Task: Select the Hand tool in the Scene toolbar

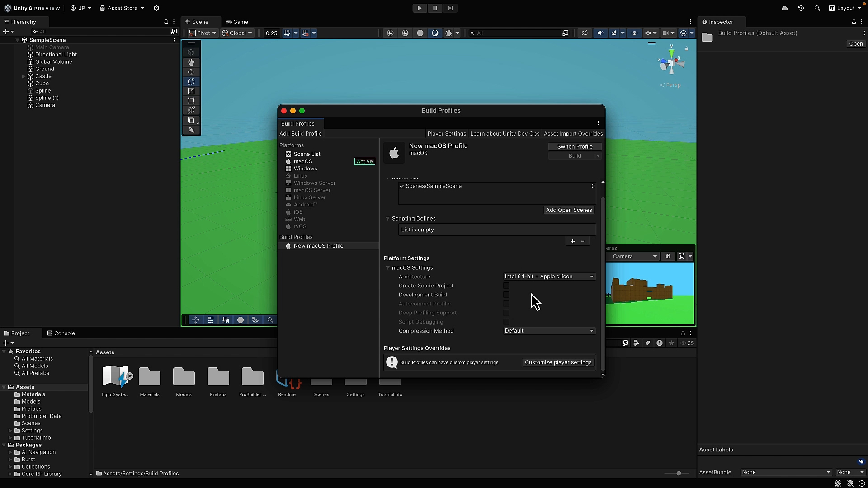Action: tap(191, 62)
